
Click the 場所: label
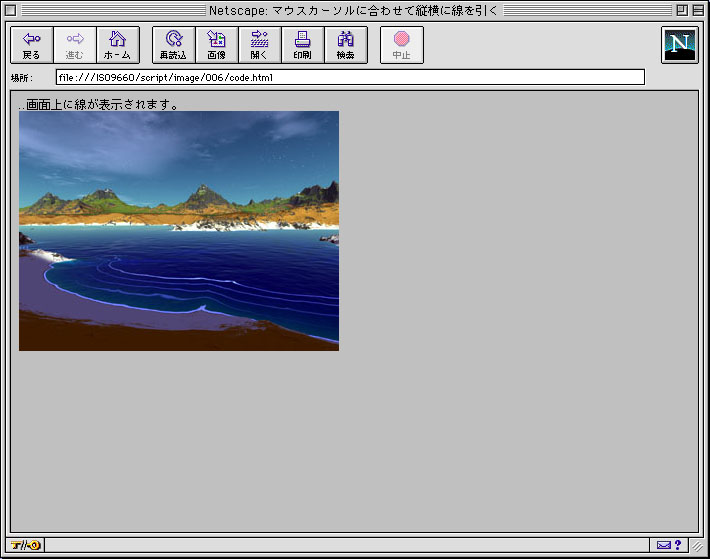(22, 78)
